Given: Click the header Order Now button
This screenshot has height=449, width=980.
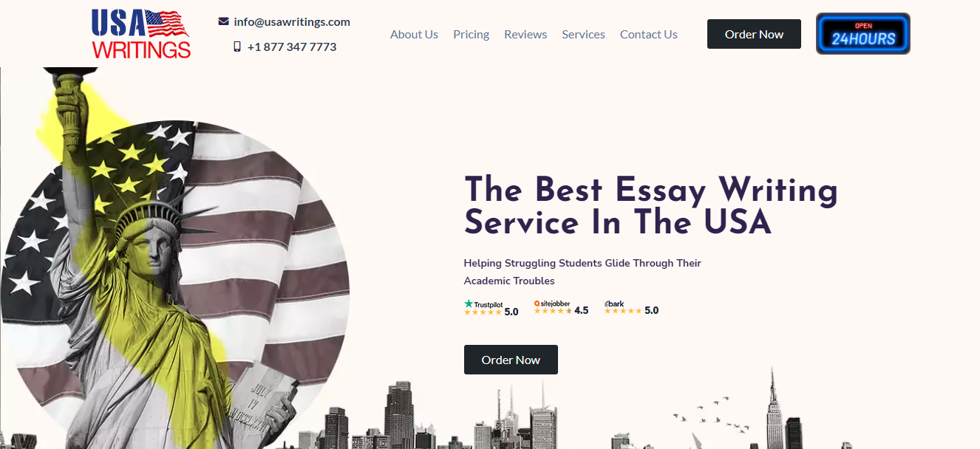Looking at the screenshot, I should (754, 34).
